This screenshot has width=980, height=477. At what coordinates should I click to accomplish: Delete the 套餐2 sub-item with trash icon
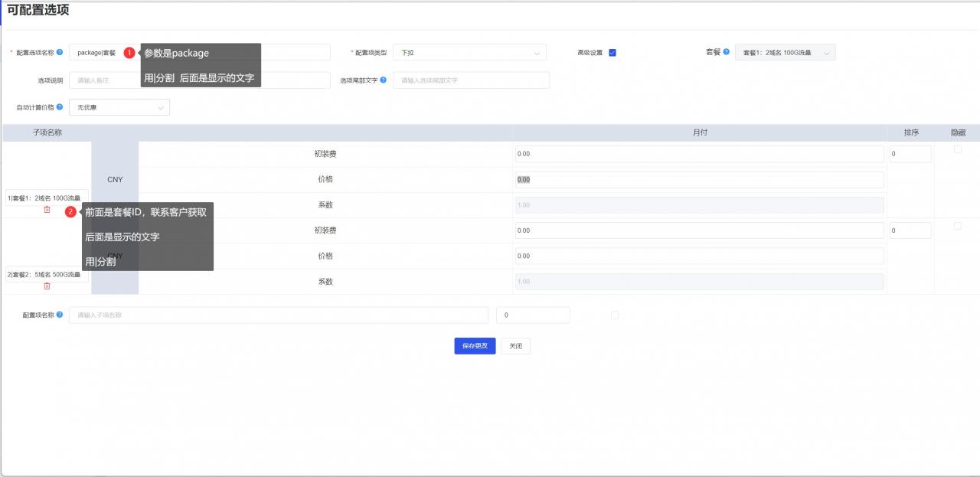click(47, 286)
